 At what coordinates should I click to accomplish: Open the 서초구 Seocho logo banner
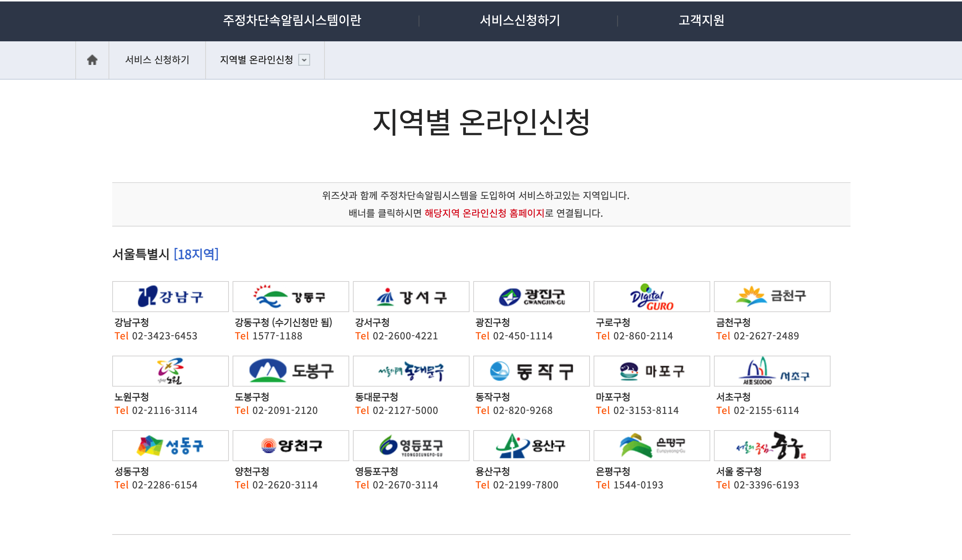(x=772, y=371)
